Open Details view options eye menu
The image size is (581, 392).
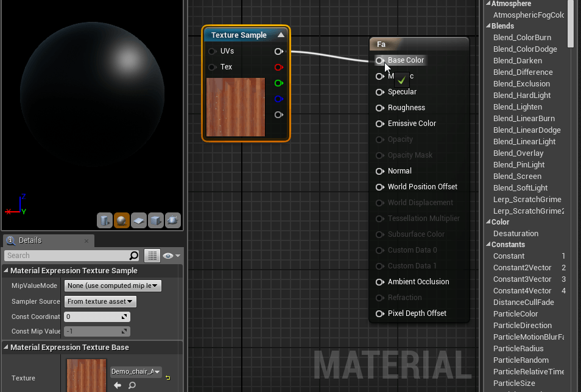(x=171, y=256)
